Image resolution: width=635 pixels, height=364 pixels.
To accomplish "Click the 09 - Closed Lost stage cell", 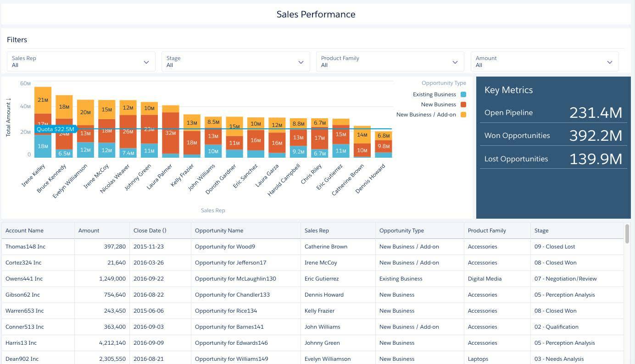I will (577, 247).
